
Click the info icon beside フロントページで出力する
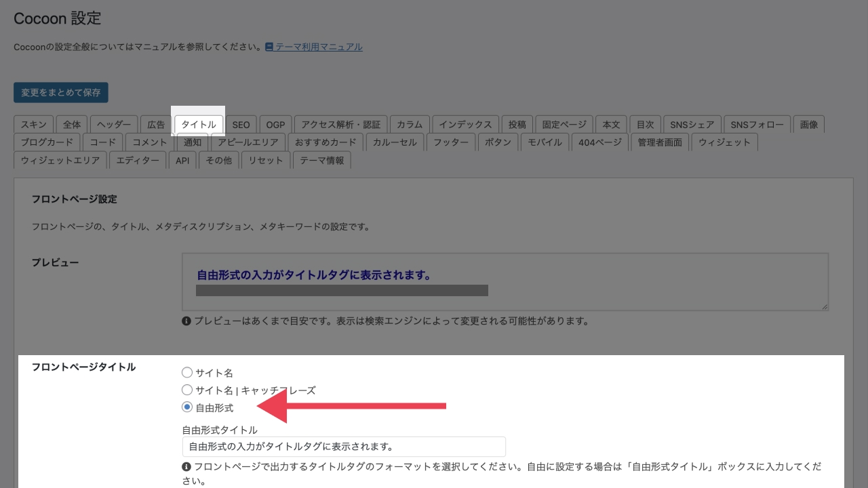tap(186, 467)
